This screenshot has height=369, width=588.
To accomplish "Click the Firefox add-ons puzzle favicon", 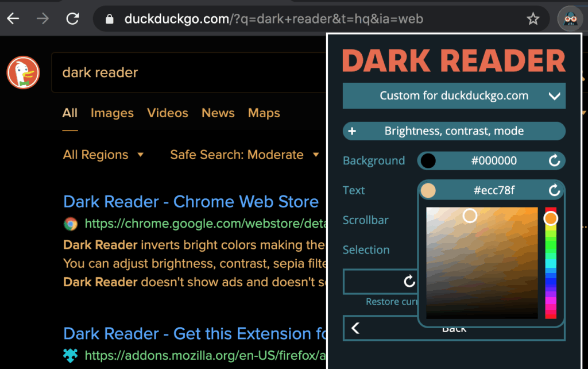I will [x=71, y=355].
